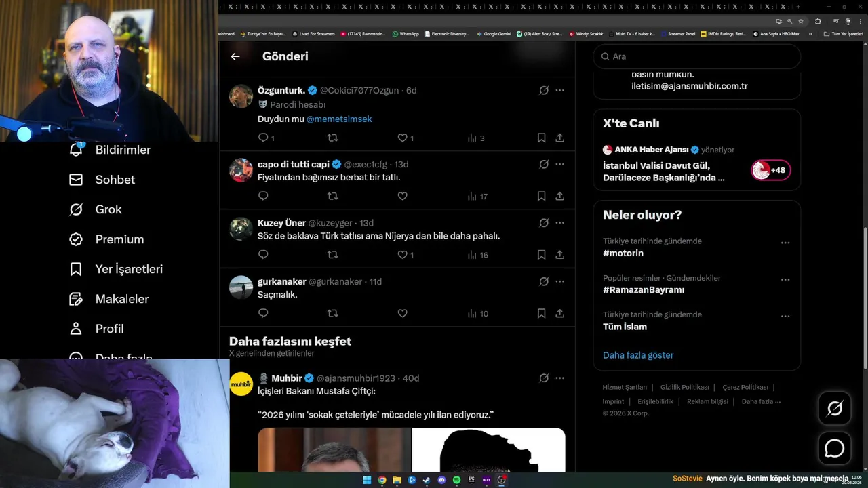The width and height of the screenshot is (868, 488).
Task: Open Çerez Politikası footer link
Action: click(x=745, y=387)
